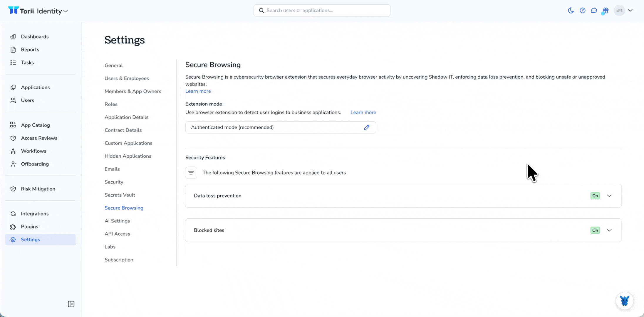Image resolution: width=644 pixels, height=317 pixels.
Task: Expand the Data loss prevention section
Action: 609,196
